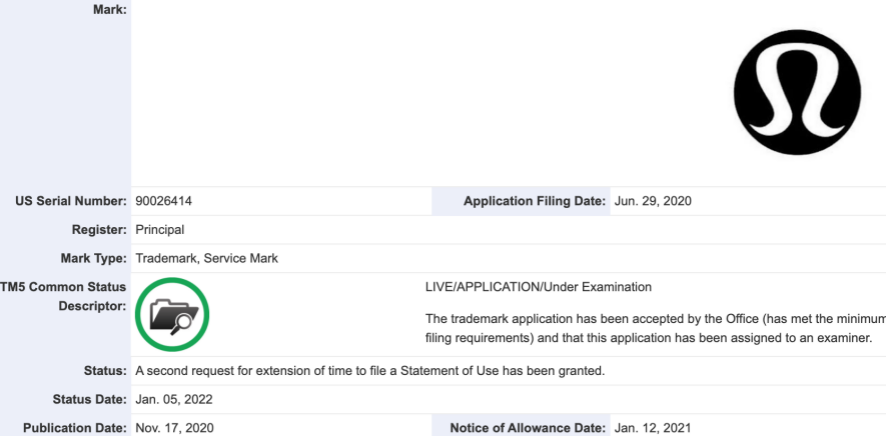Select the register value 'Principal'
Screen dimensions: 892x444
160,229
